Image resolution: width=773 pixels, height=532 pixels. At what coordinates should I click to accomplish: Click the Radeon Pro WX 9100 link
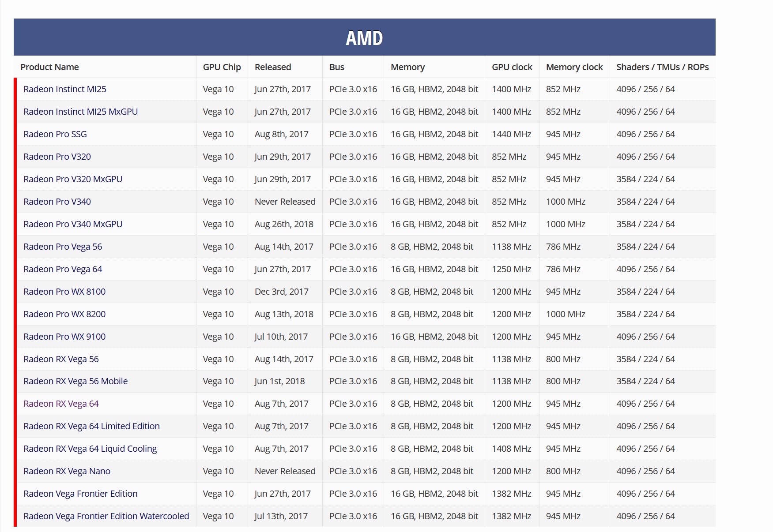[64, 337]
